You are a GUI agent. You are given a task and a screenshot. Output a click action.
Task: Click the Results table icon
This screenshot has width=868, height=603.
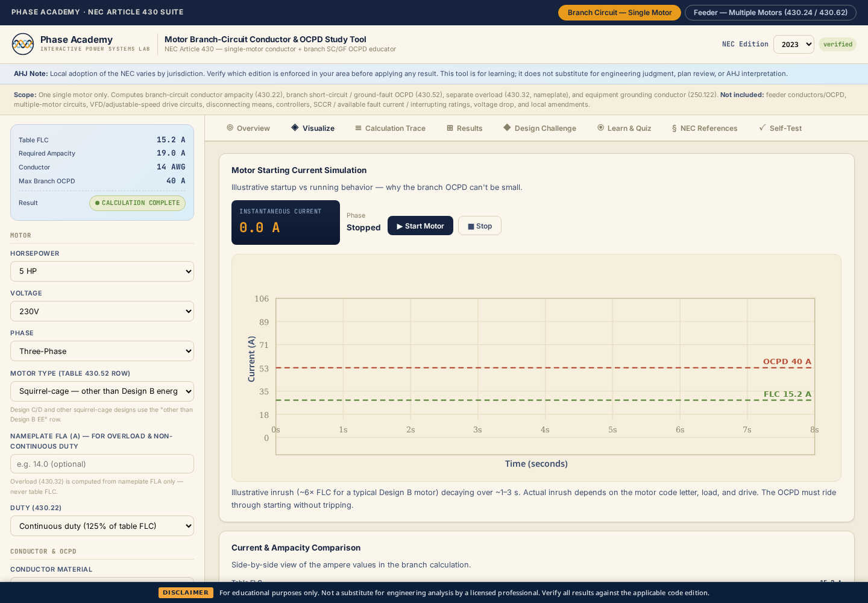click(450, 128)
